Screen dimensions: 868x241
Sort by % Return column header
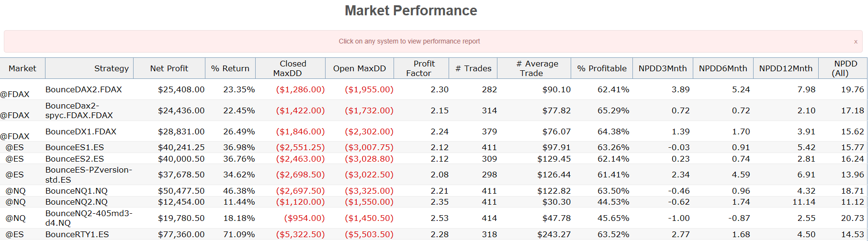230,68
